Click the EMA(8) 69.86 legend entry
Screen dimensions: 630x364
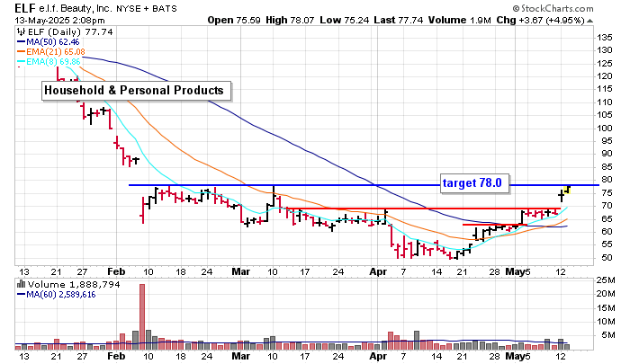point(49,62)
